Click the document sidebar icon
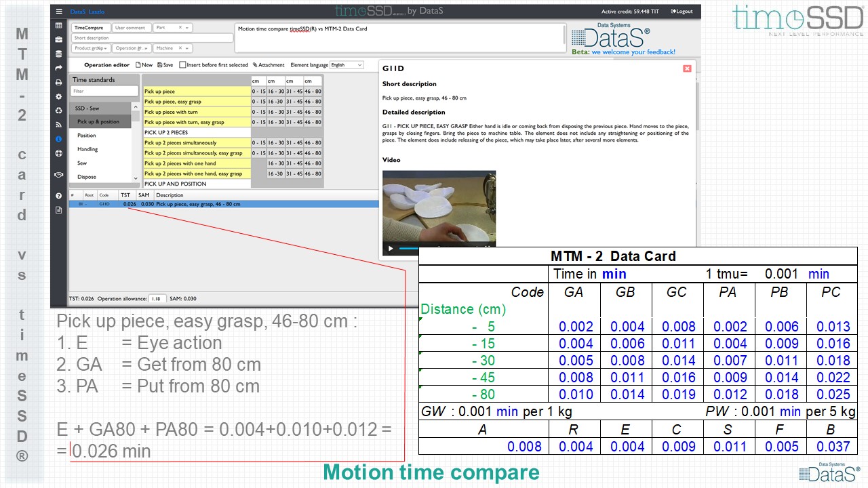The width and height of the screenshot is (868, 488). click(59, 210)
